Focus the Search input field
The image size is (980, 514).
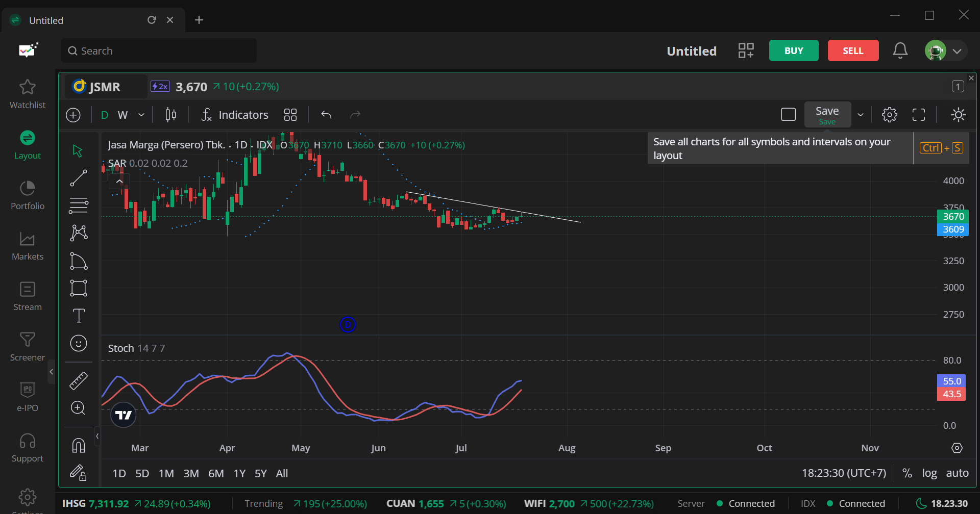(159, 50)
